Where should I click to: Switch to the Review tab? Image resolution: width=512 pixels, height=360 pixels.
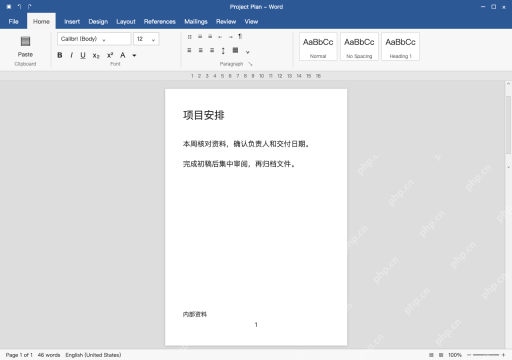226,22
